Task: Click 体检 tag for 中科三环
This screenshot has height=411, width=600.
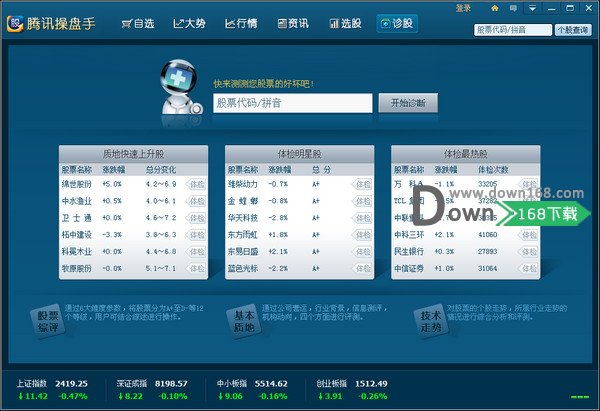Action: point(528,235)
